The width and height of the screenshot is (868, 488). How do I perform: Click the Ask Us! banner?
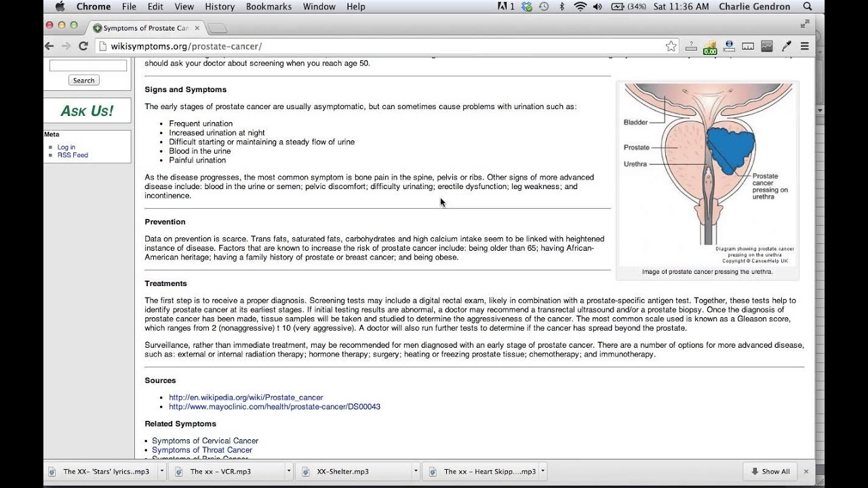click(x=87, y=111)
